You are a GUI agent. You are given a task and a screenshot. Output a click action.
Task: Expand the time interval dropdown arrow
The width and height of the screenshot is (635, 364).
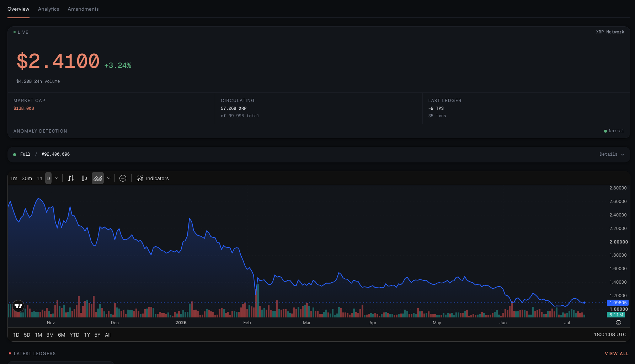[x=57, y=178]
